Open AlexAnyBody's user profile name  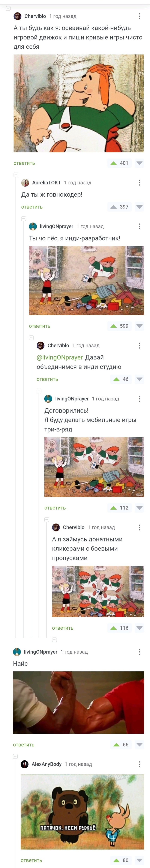[x=46, y=764]
